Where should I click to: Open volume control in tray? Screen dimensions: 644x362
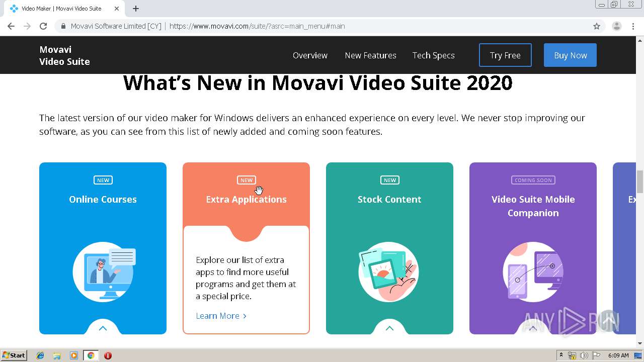584,355
